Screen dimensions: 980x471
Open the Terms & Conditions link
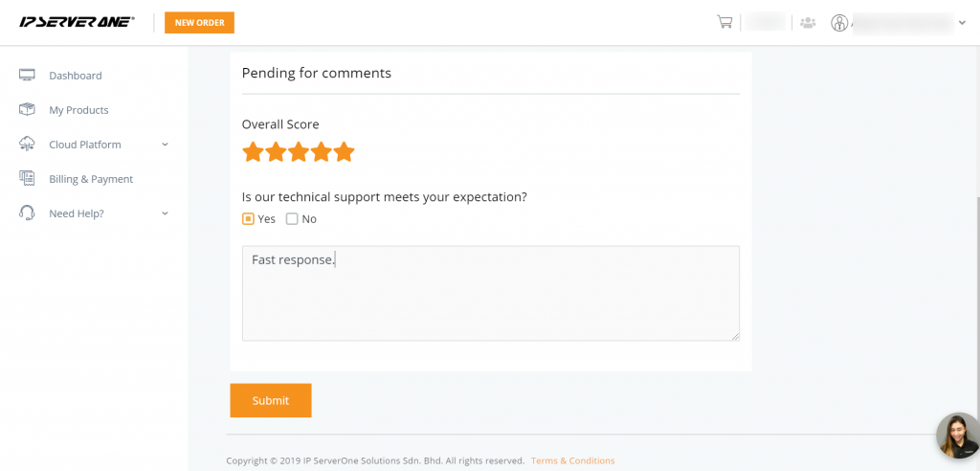pos(572,460)
